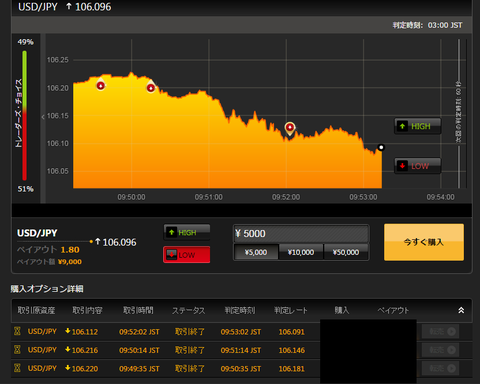Click the 転売 resell button in 106.112 row
Image resolution: width=480 pixels, height=384 pixels.
point(440,331)
